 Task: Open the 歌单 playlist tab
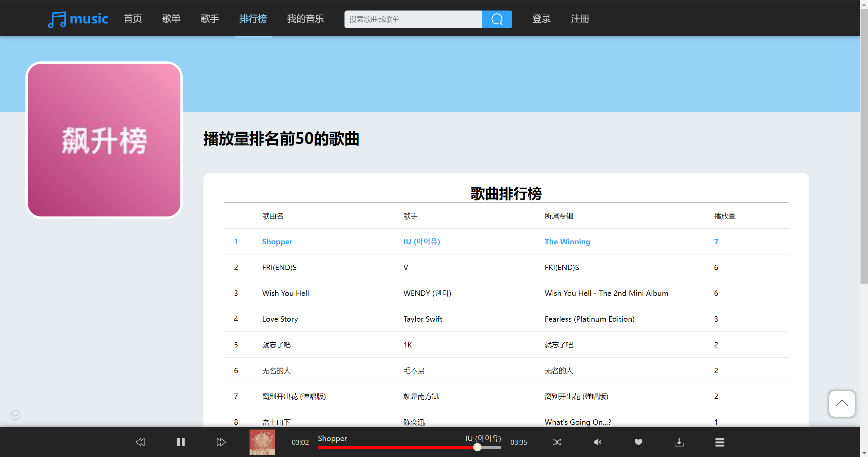click(171, 19)
